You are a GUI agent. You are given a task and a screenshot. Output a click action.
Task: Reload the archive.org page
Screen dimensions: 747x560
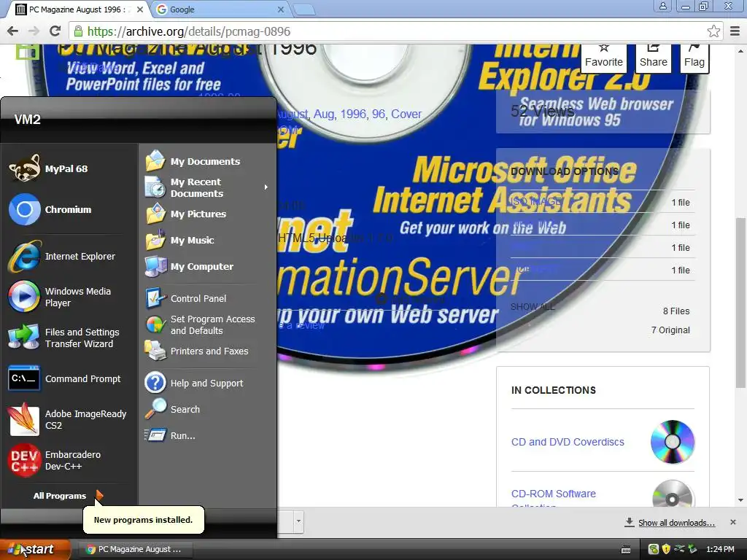[x=55, y=31]
